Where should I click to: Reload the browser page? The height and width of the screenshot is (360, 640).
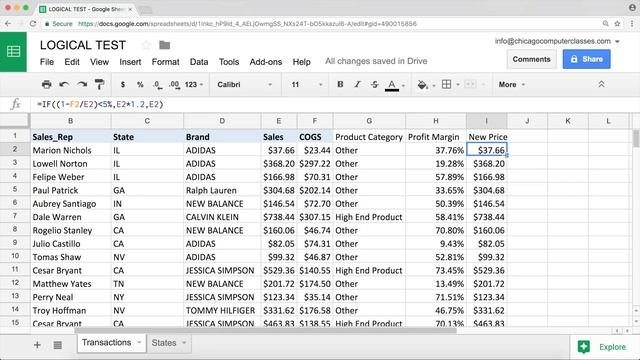coord(33,24)
